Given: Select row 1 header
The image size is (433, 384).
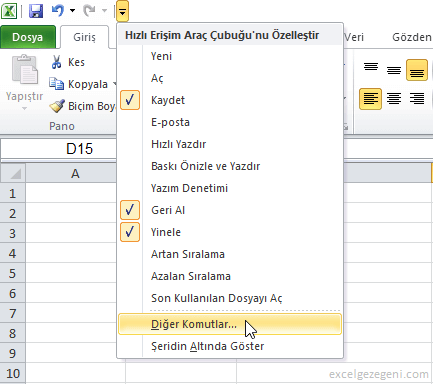Looking at the screenshot, I should 13,193.
